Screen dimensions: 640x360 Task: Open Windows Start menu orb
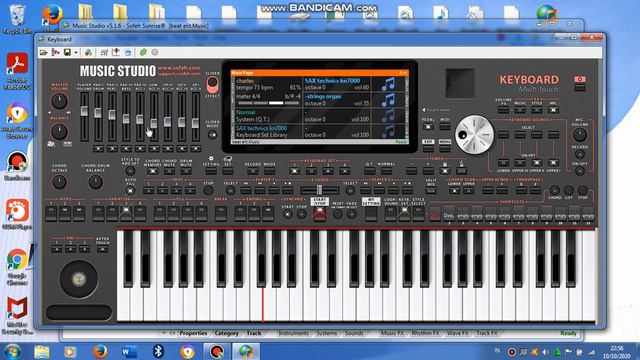pos(13,351)
